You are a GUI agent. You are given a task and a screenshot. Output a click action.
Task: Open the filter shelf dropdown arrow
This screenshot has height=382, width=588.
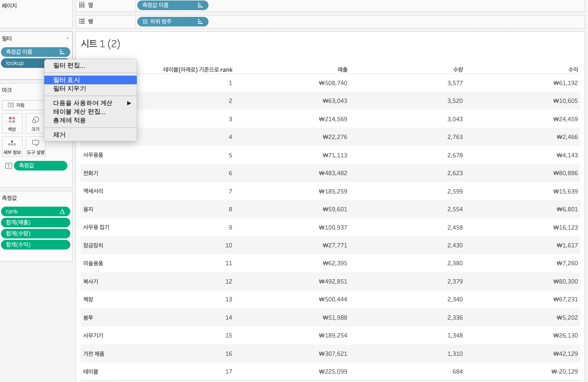pos(67,39)
